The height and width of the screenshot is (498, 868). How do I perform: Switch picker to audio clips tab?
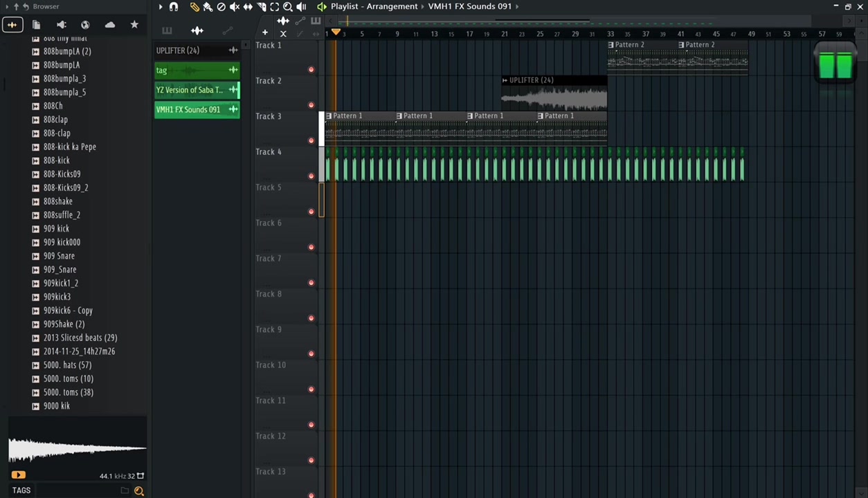tap(197, 30)
